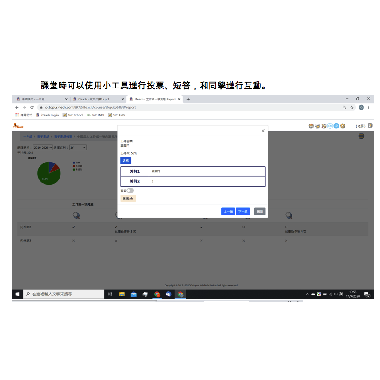Image resolution: width=380 pixels, height=380 pixels.
Task: Click the blue Previous button in the dialog
Action: (x=228, y=211)
